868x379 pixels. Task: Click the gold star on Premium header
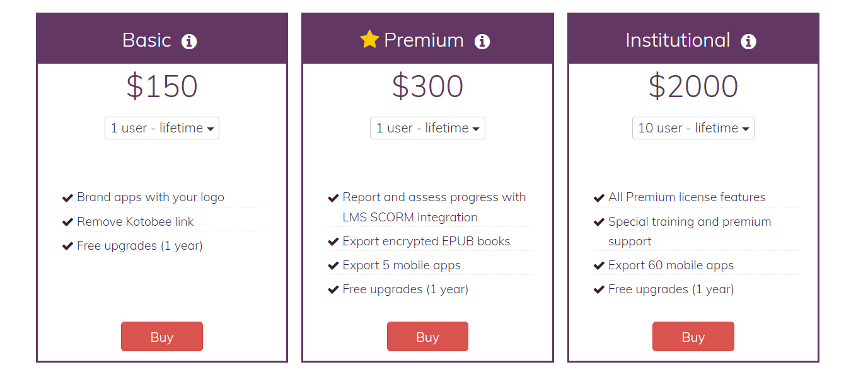click(369, 40)
